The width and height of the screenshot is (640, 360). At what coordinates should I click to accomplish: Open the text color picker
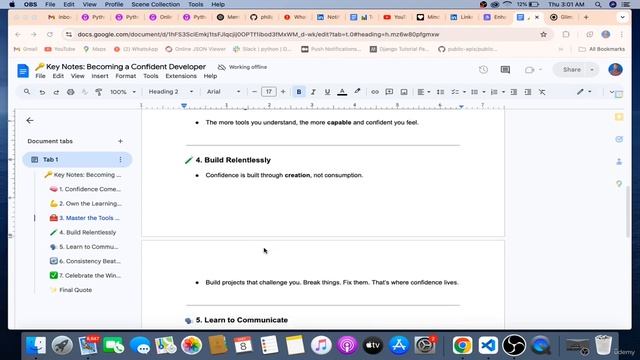tap(342, 92)
